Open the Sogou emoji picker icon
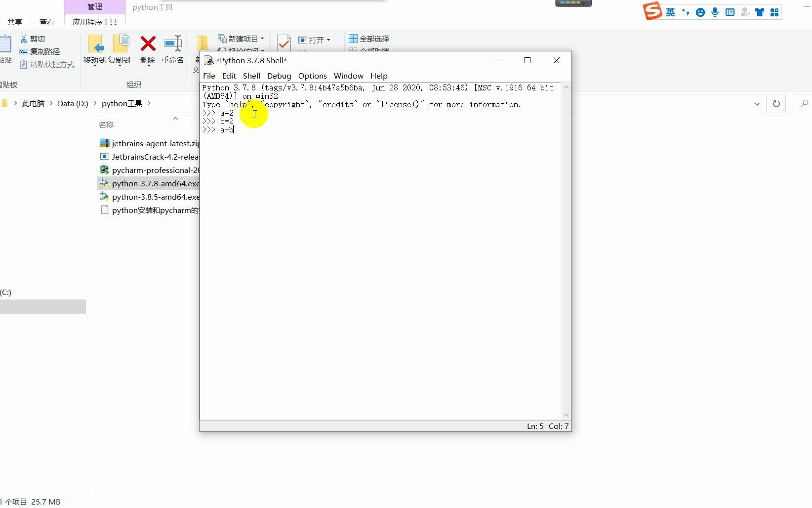812x508 pixels. [x=699, y=12]
